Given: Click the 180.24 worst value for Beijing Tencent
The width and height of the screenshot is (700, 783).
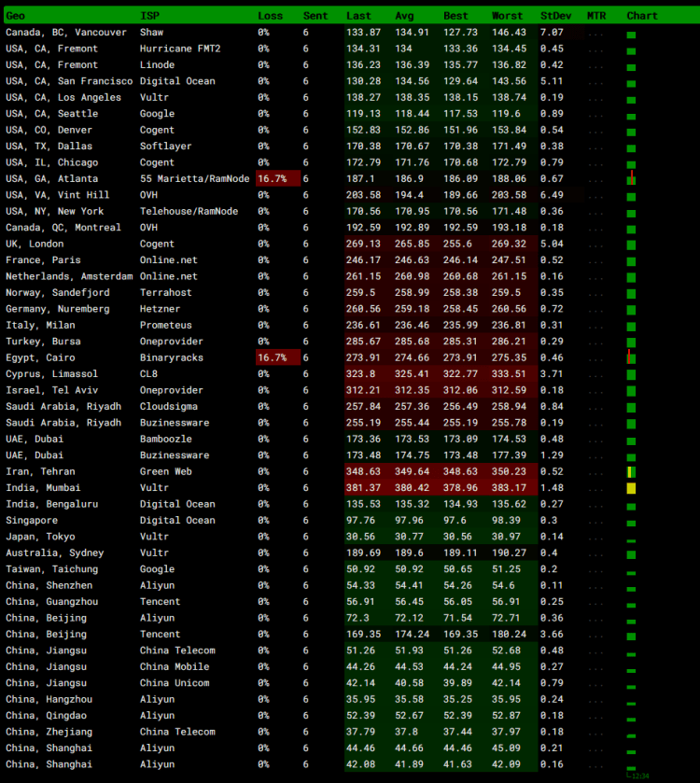Looking at the screenshot, I should click(509, 635).
